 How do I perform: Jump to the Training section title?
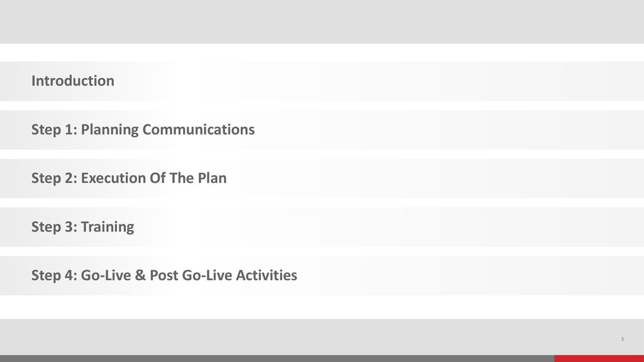tap(107, 227)
